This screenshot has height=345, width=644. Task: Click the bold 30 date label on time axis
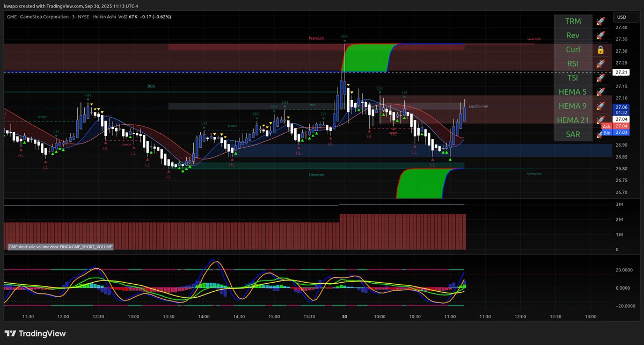344,317
